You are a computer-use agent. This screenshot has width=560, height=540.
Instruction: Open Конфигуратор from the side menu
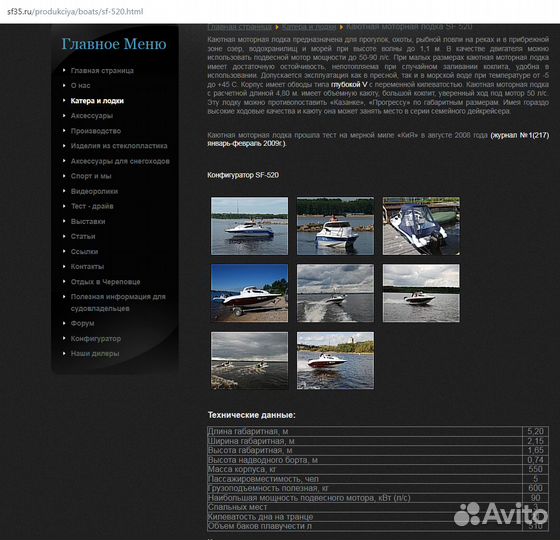point(95,339)
